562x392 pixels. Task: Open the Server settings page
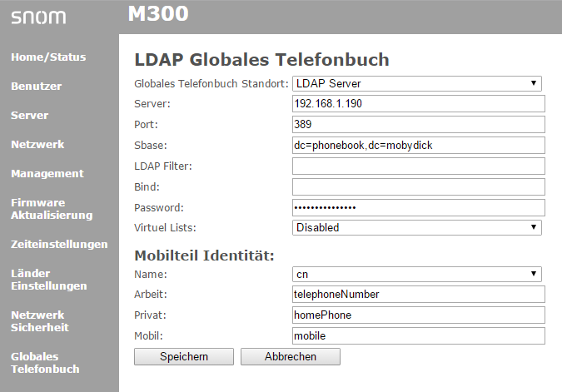click(29, 116)
